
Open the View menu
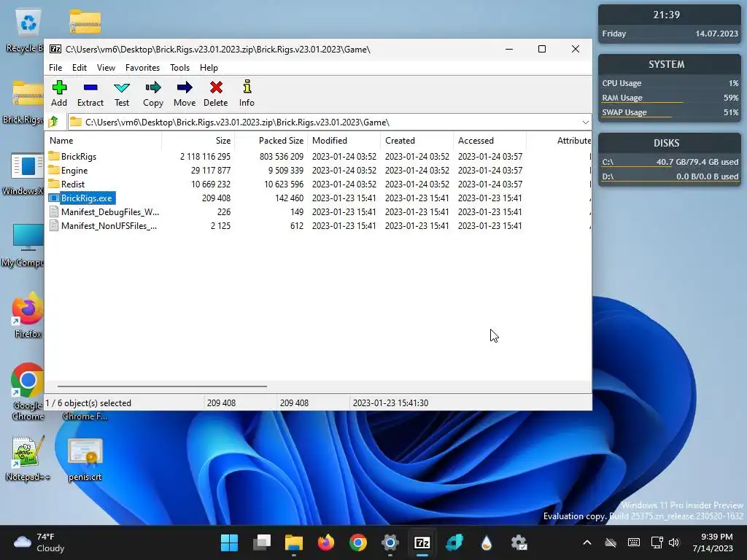click(106, 68)
